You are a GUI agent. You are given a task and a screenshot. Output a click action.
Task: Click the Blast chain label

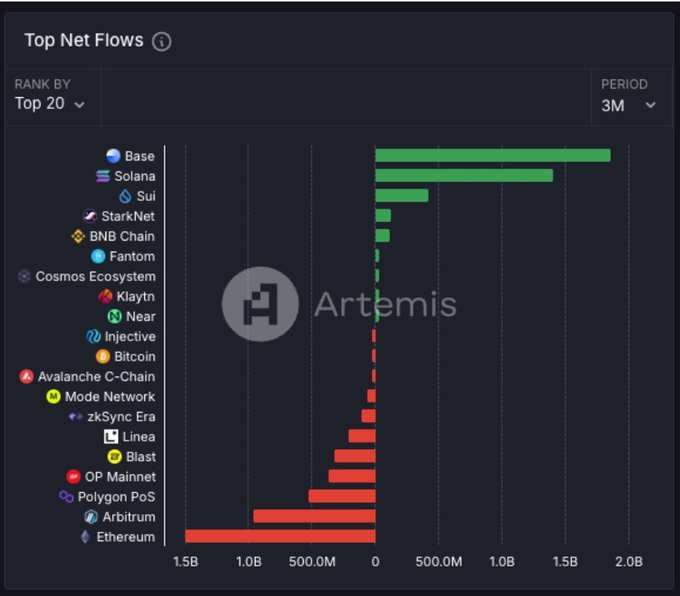click(141, 457)
